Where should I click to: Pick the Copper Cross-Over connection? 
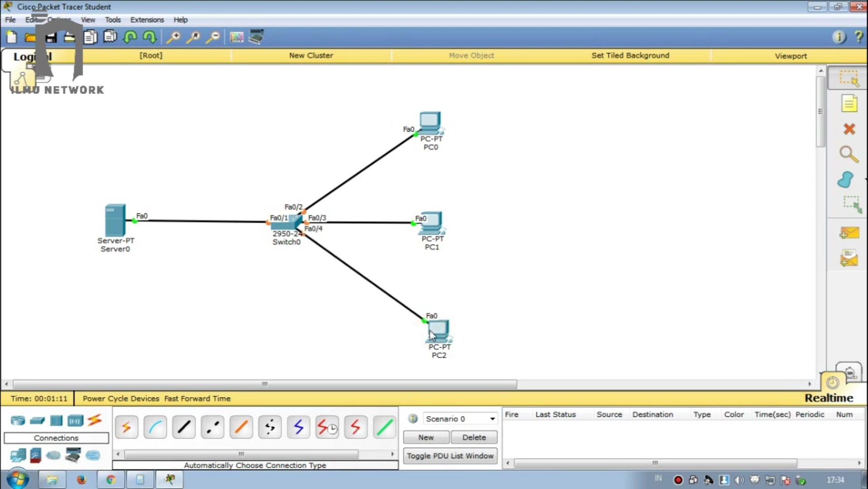(x=212, y=427)
